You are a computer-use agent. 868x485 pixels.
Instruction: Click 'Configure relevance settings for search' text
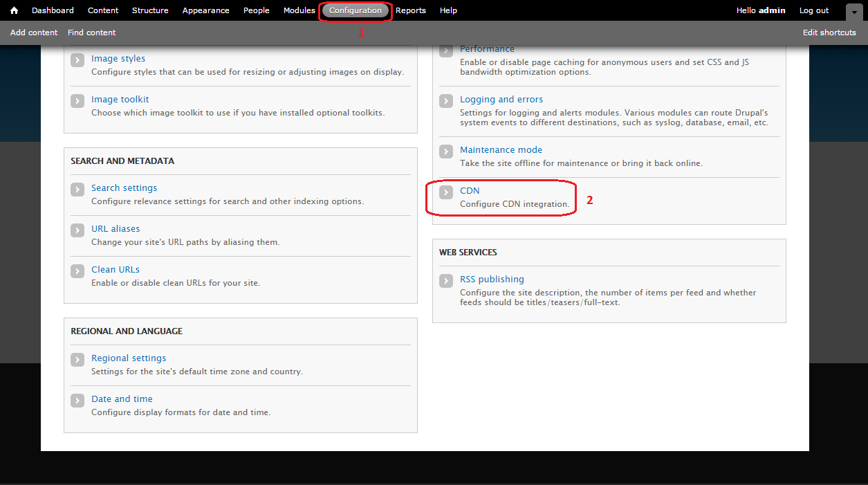[228, 201]
